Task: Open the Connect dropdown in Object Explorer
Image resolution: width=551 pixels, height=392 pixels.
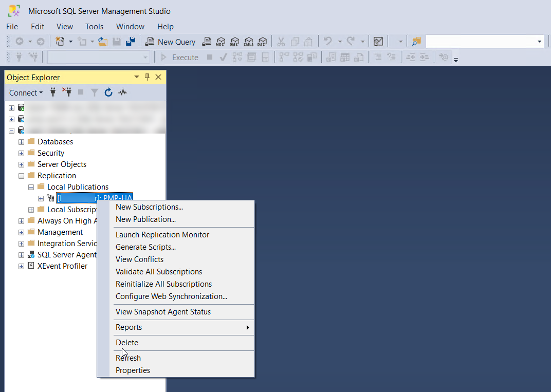Action: click(26, 92)
